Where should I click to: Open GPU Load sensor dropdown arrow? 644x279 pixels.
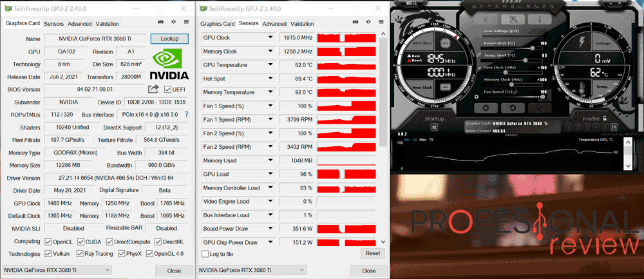point(270,174)
